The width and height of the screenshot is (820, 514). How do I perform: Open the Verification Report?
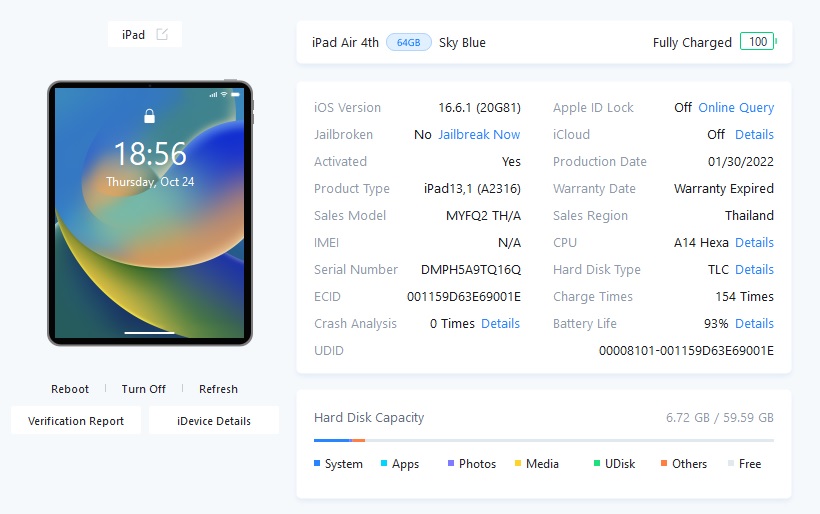[x=76, y=421]
